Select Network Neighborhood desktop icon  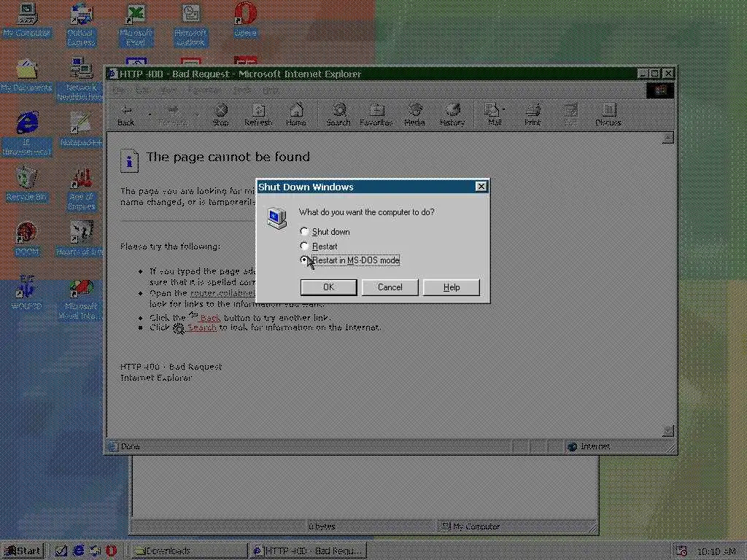coord(80,80)
